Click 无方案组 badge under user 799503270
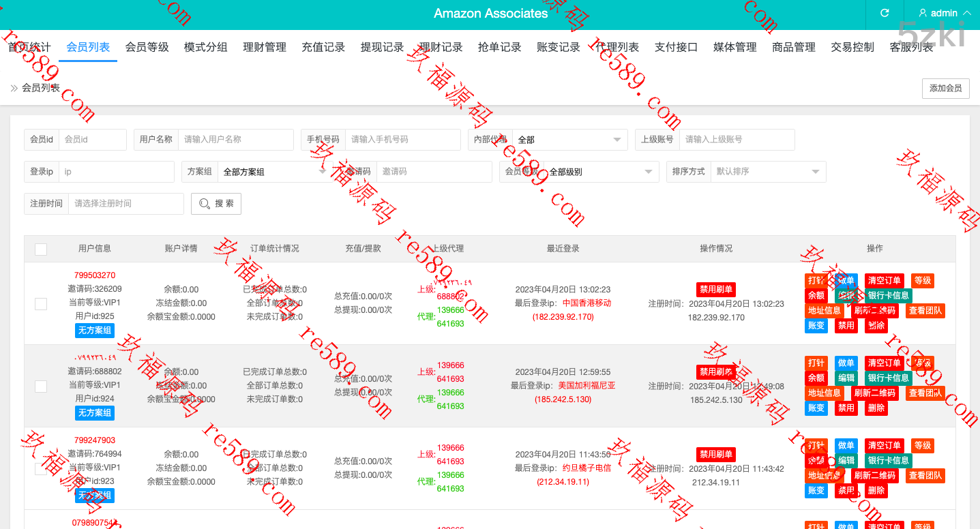 click(x=95, y=331)
